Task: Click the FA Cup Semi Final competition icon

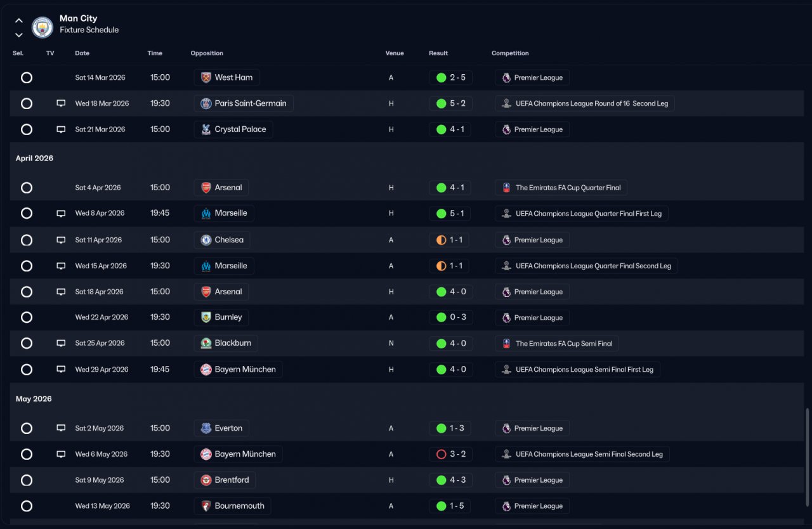Action: [506, 343]
